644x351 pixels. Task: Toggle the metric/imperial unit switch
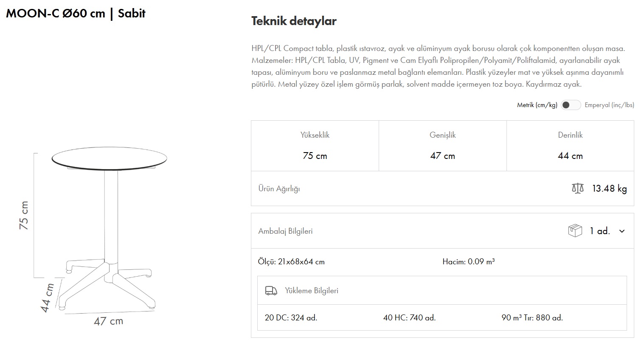coord(571,105)
